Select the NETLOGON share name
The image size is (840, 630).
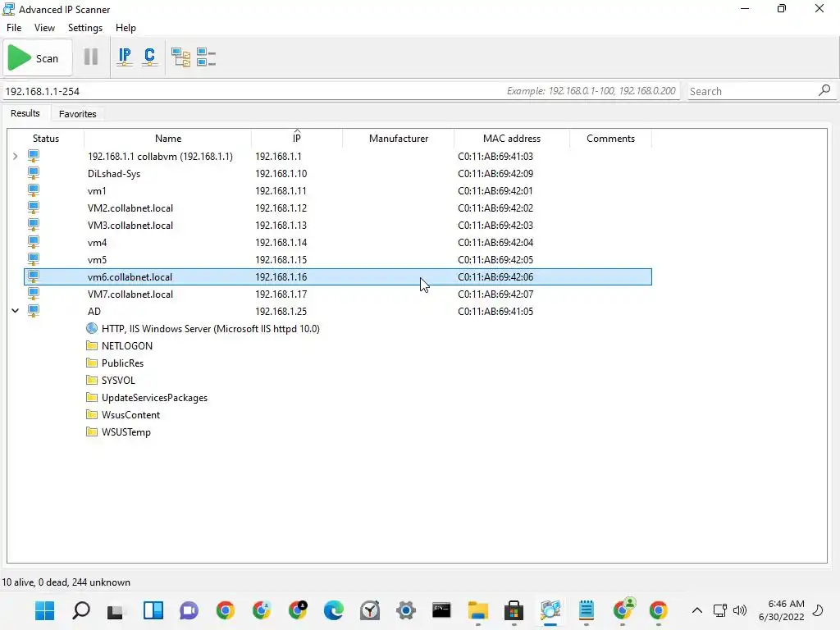pyautogui.click(x=127, y=345)
